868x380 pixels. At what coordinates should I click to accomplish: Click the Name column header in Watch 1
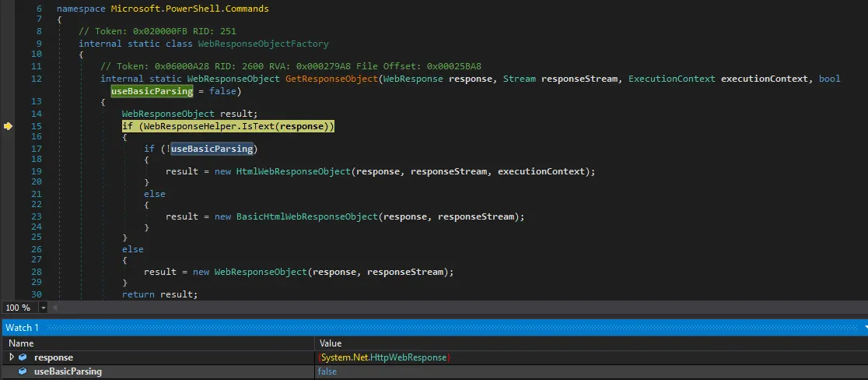21,343
